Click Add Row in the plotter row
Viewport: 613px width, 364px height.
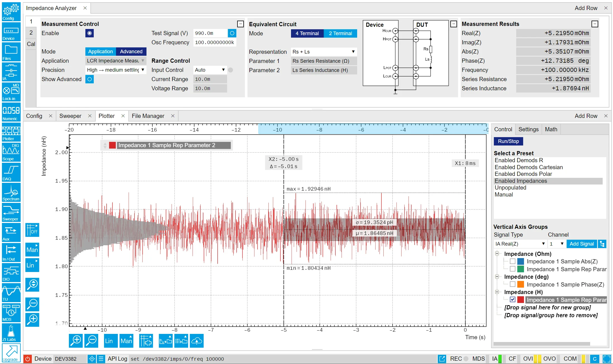586,116
